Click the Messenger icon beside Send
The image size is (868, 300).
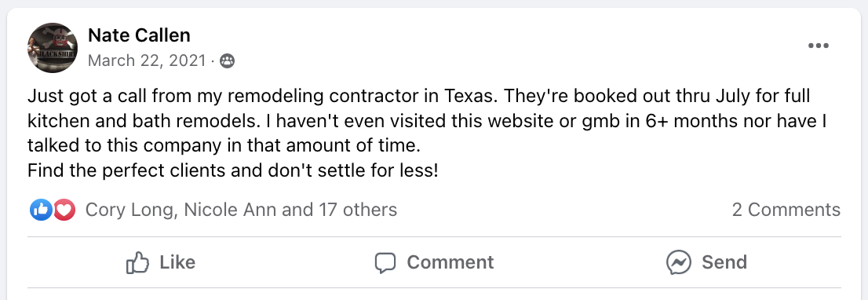[x=679, y=262]
